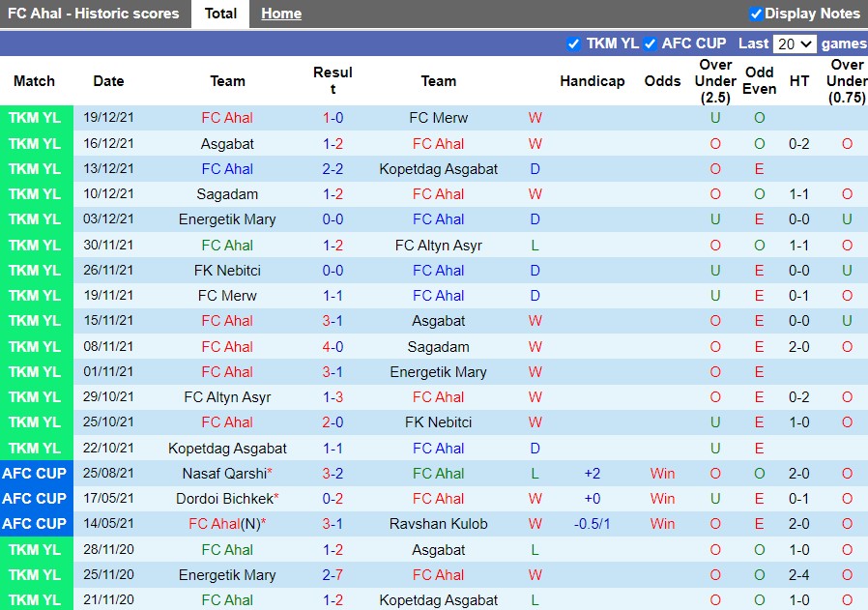
Task: Open FK Nebitci team on 26/11/21
Action: click(227, 271)
